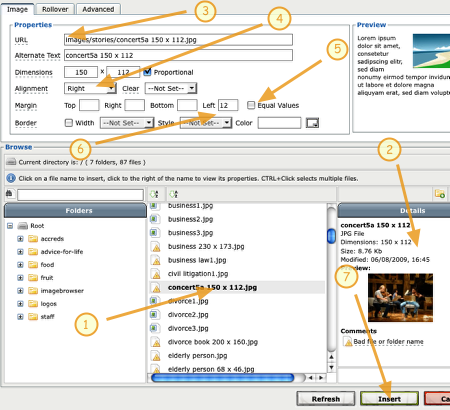This screenshot has height=410, width=450.
Task: Click the divorce3.jpg file icon
Action: pos(153,328)
